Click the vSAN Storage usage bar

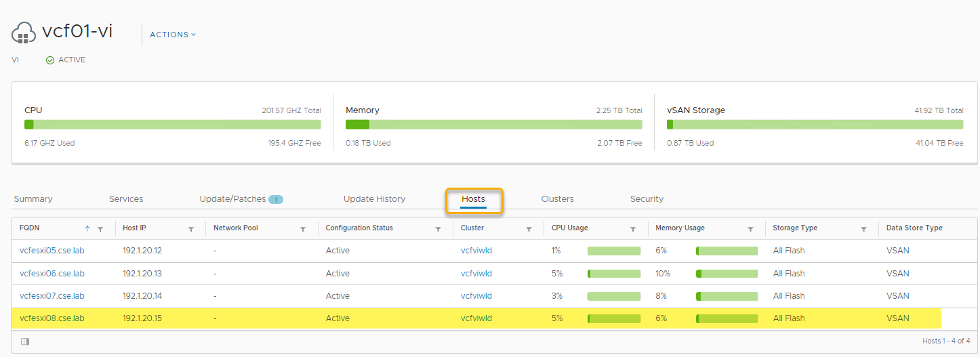click(x=815, y=125)
